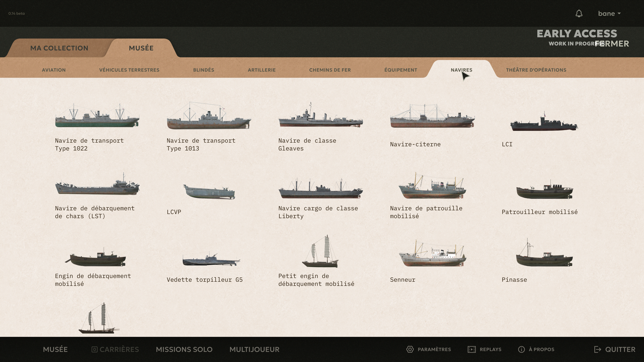Click the Paramètres gear icon
This screenshot has height=362, width=644.
point(410,349)
